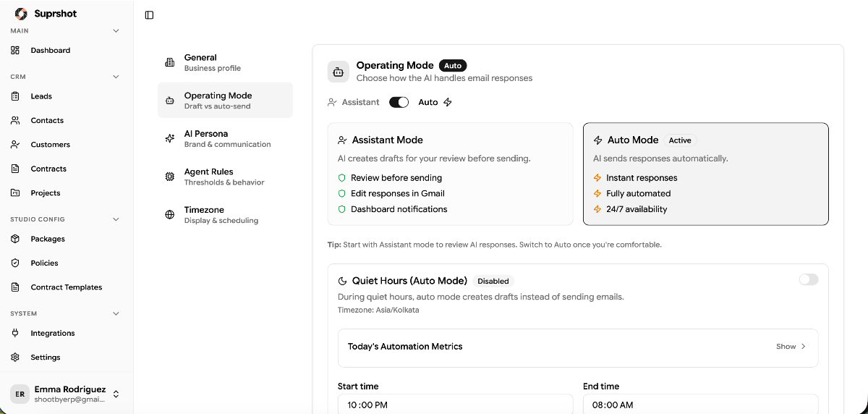Click the Suprshot logo icon
This screenshot has height=414, width=868.
[x=21, y=14]
